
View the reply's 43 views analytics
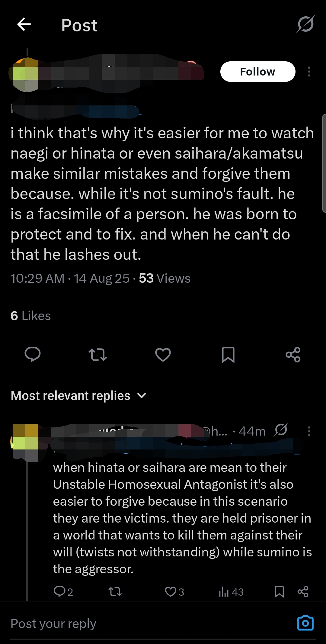pos(231,591)
